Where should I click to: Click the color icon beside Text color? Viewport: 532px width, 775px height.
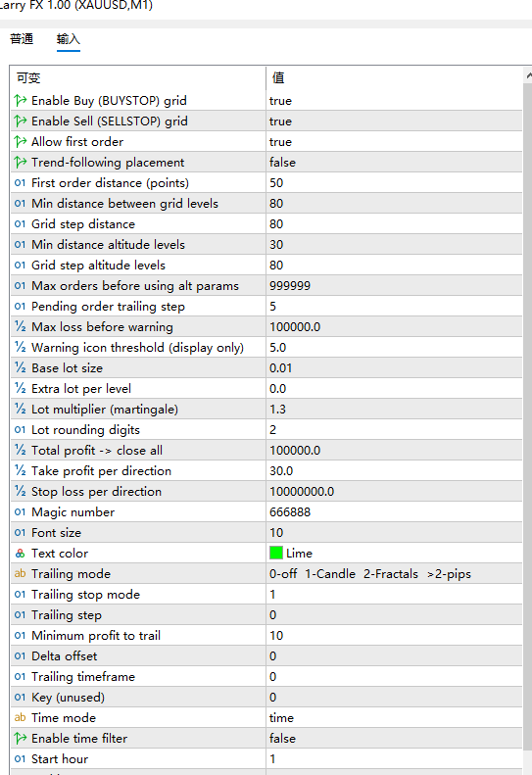pos(20,553)
